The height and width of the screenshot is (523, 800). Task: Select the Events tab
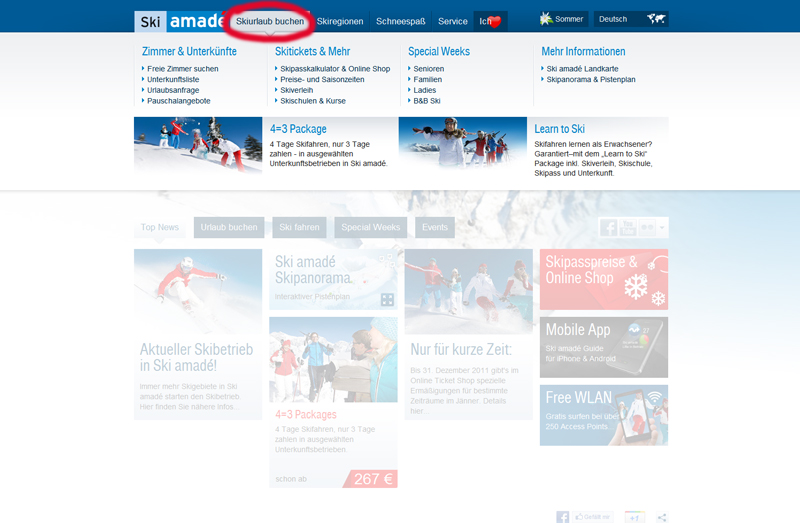435,227
